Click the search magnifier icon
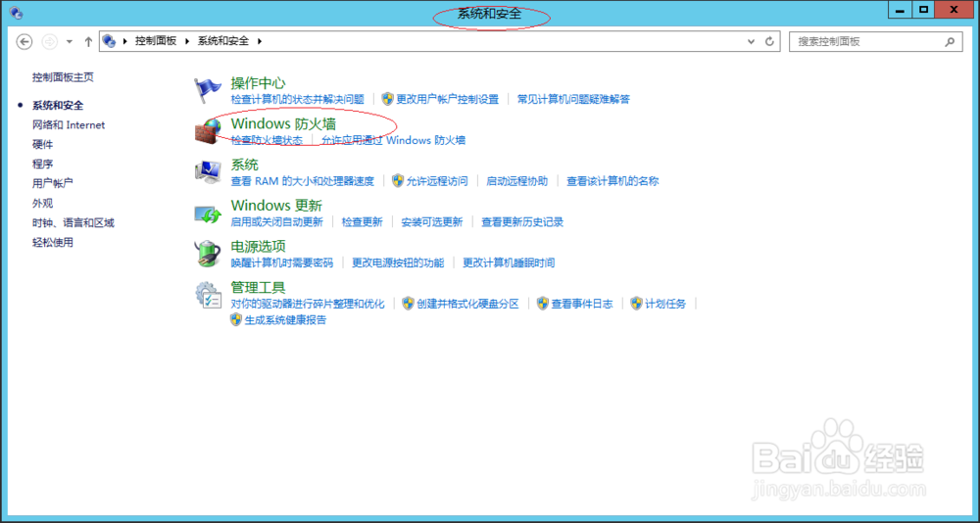980x523 pixels. tap(950, 42)
